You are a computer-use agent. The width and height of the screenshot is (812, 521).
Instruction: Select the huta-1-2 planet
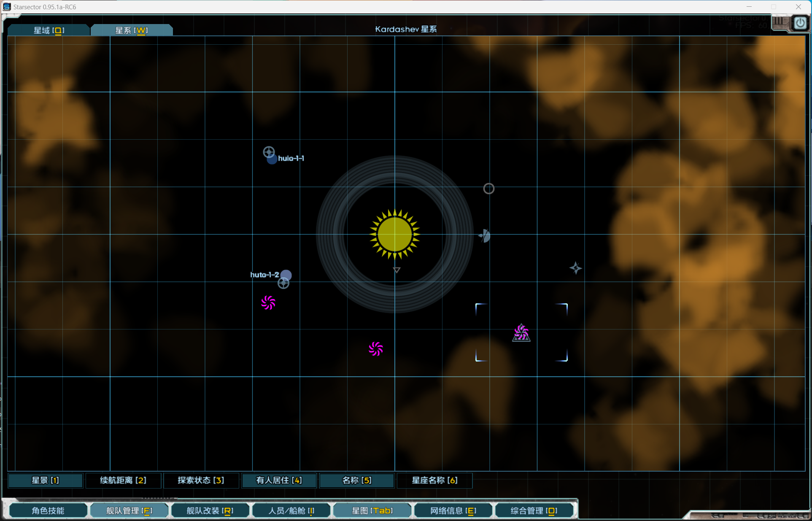pos(286,275)
